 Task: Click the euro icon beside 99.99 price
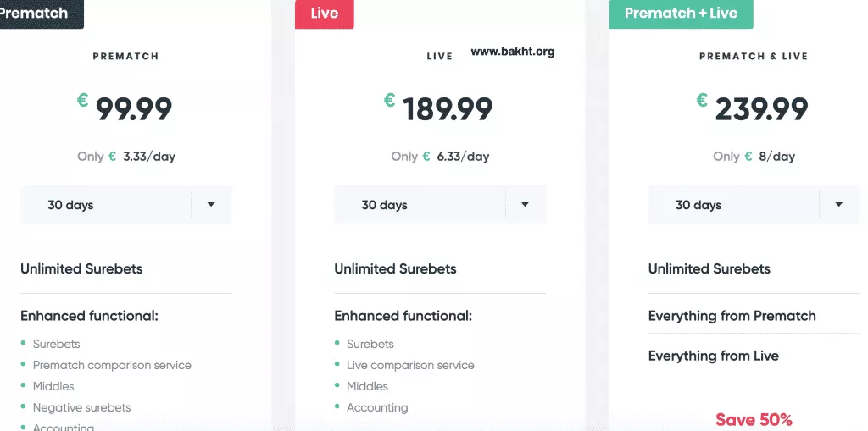[82, 101]
